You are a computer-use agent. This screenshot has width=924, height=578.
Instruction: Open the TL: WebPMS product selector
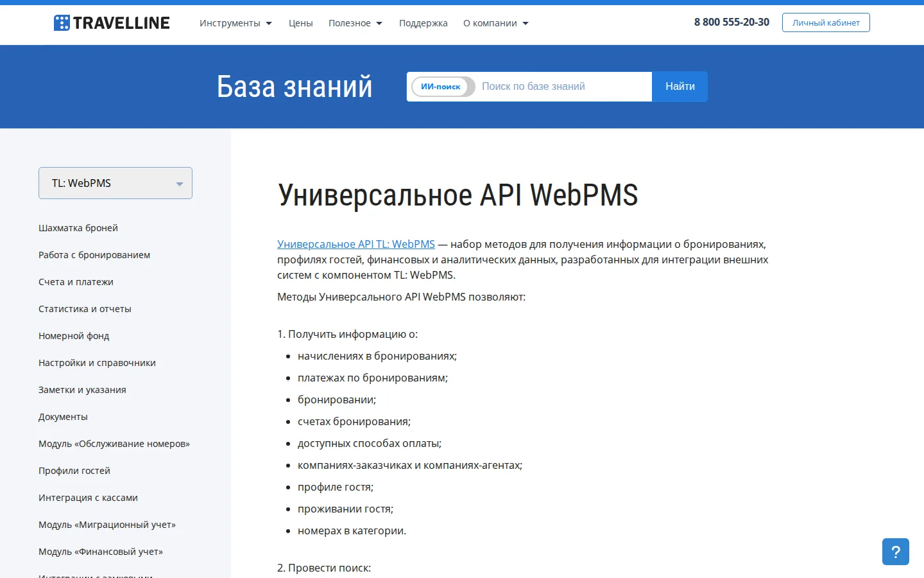116,183
